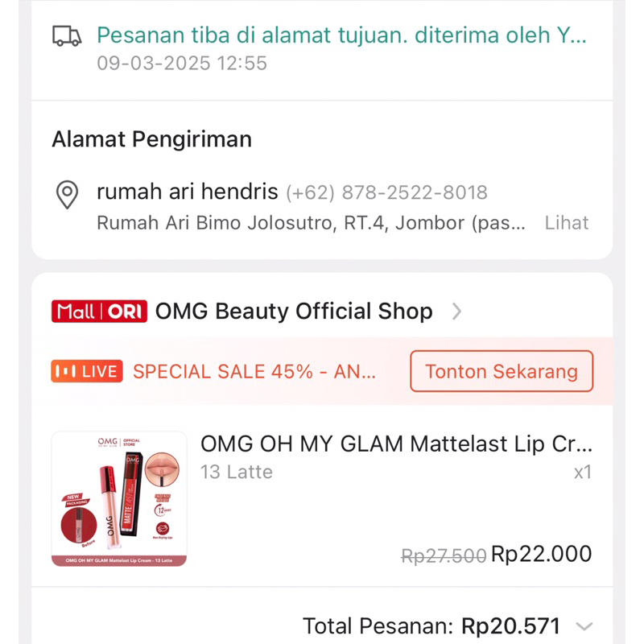Open the OMG OH MY GLAM product title
644x644 pixels.
coord(396,444)
